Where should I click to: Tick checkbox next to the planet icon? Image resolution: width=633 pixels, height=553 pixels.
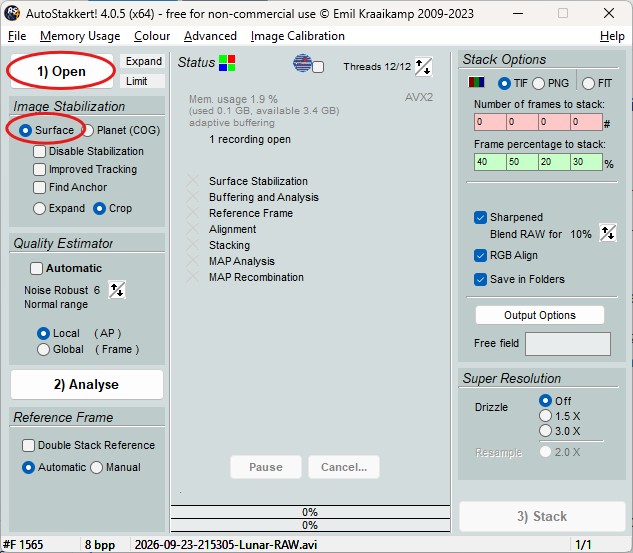click(x=318, y=67)
